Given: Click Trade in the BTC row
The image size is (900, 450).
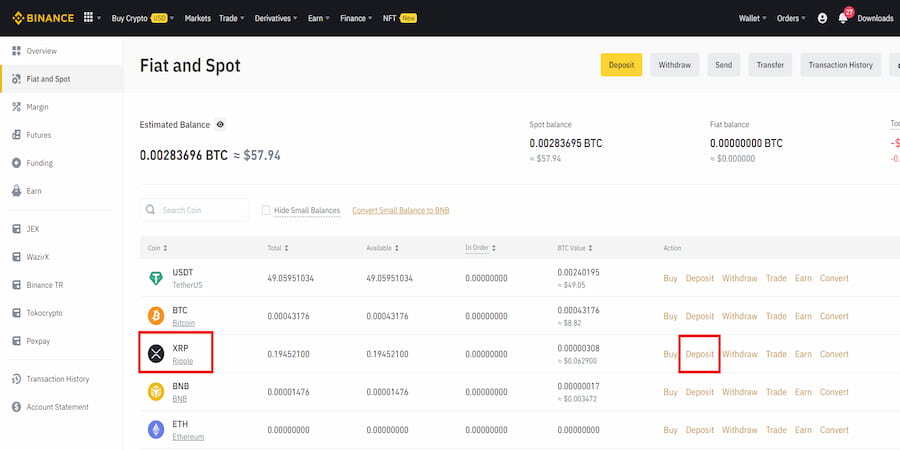Looking at the screenshot, I should 776,316.
